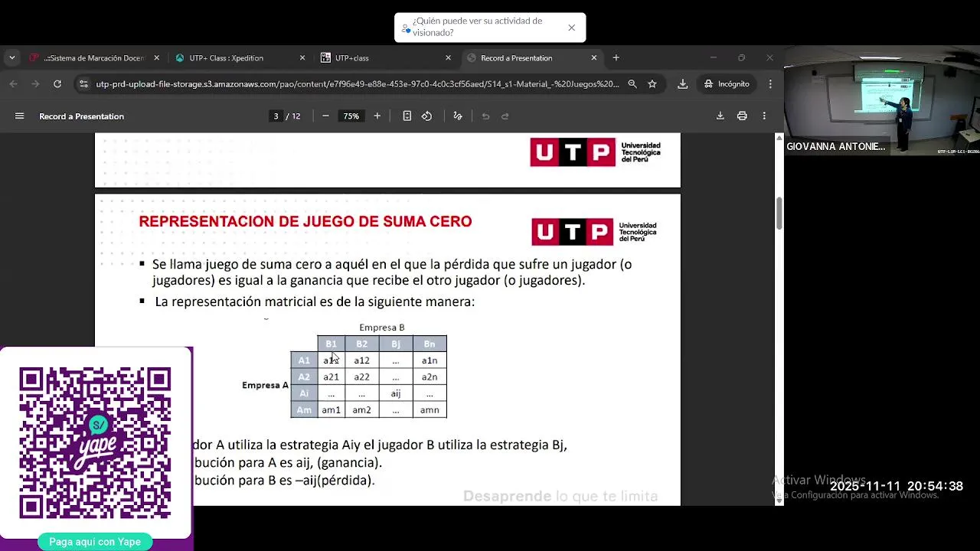Switch to UTP+ Class : Xpedition tab
The height and width of the screenshot is (551, 980).
pos(227,58)
